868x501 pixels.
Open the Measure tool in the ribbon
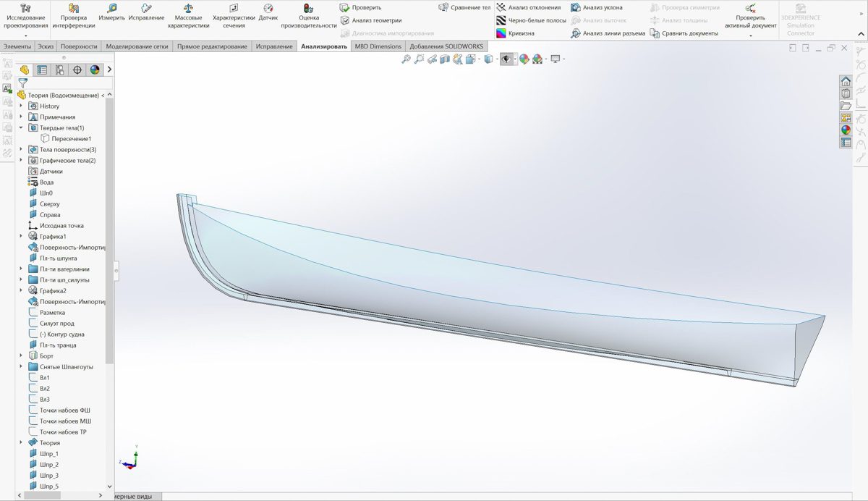click(111, 12)
